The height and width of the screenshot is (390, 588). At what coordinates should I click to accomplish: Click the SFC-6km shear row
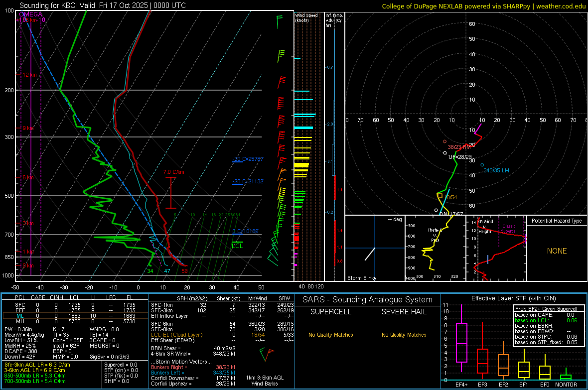222,324
